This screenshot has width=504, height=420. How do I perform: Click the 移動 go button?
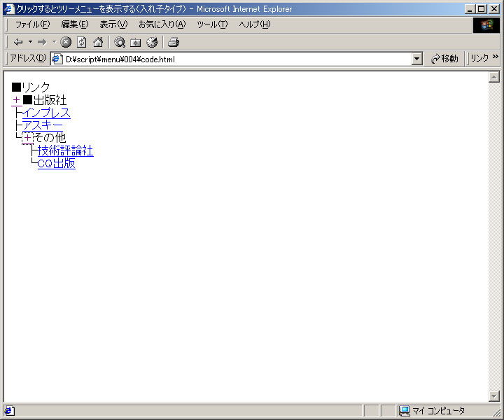tap(445, 59)
